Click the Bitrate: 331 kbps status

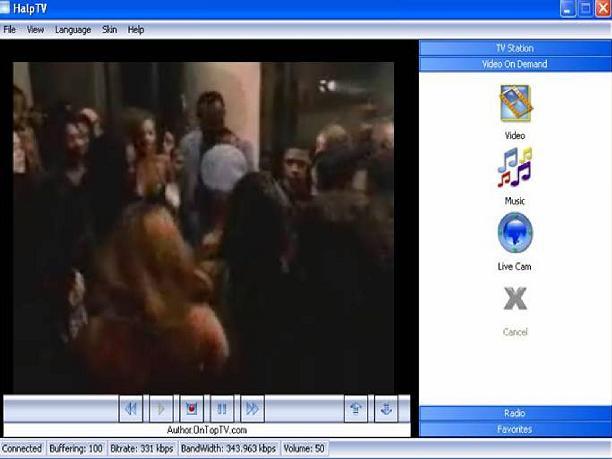[142, 448]
